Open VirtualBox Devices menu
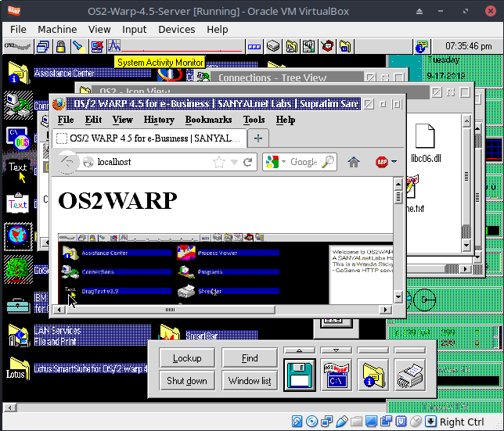The width and height of the screenshot is (504, 431). [176, 29]
